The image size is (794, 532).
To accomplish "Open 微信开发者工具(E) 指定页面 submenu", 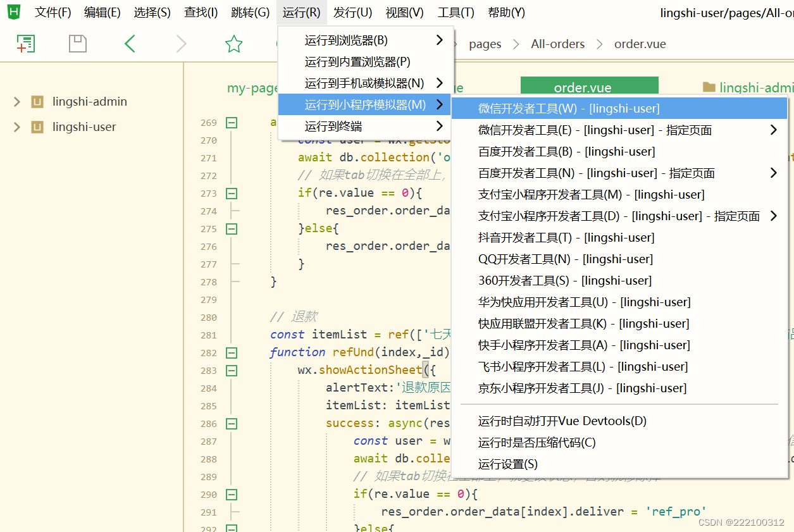I will click(x=619, y=130).
